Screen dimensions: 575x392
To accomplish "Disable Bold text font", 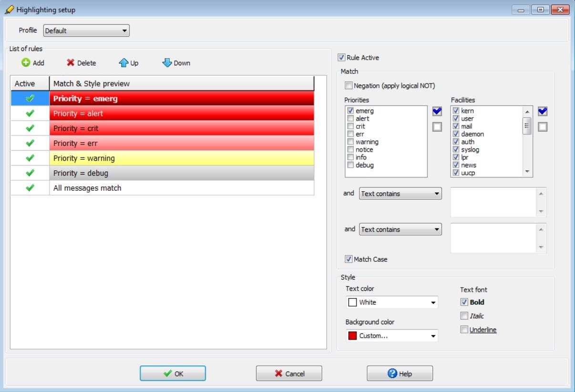I will pyautogui.click(x=464, y=302).
